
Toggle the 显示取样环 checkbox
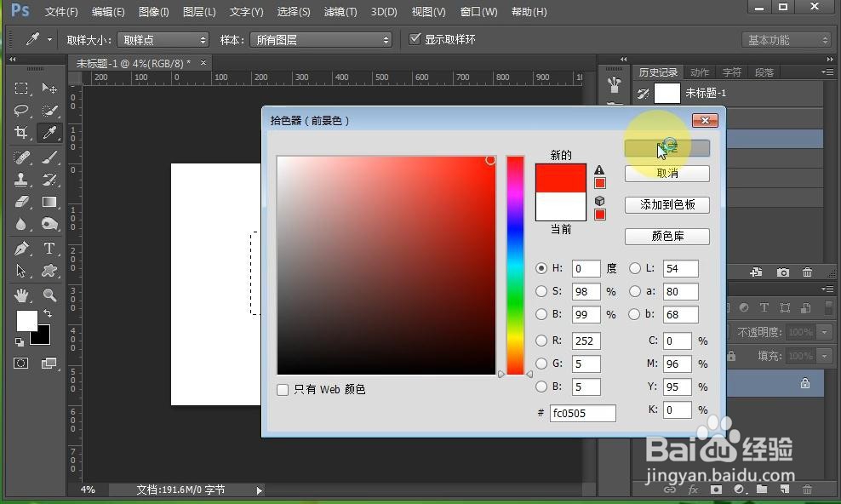coord(415,37)
